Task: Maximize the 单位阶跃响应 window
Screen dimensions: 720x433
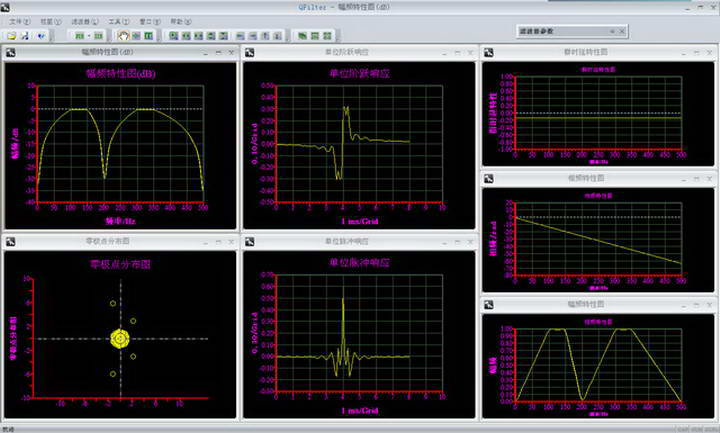Action: point(455,51)
